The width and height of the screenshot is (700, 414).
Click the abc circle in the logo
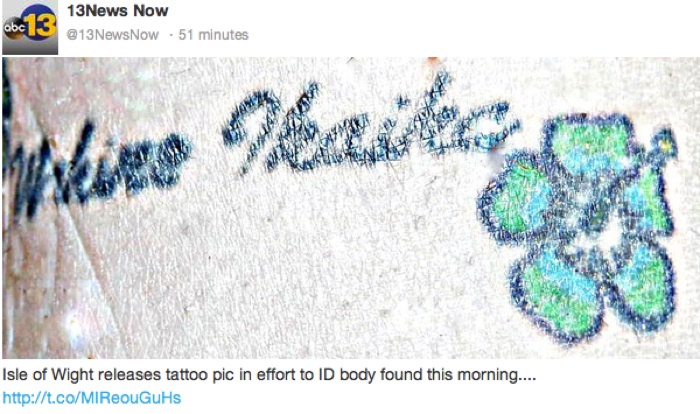(x=15, y=28)
